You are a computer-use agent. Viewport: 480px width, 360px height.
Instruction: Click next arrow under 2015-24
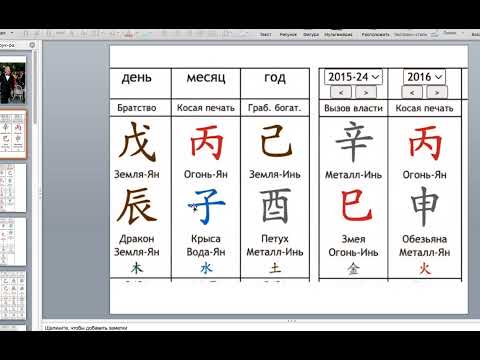[366, 92]
